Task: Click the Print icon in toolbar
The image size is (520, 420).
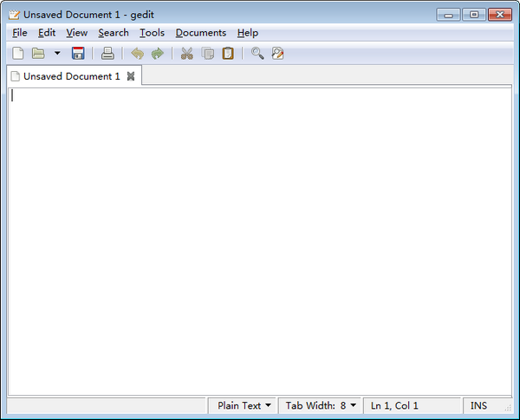Action: pos(107,54)
